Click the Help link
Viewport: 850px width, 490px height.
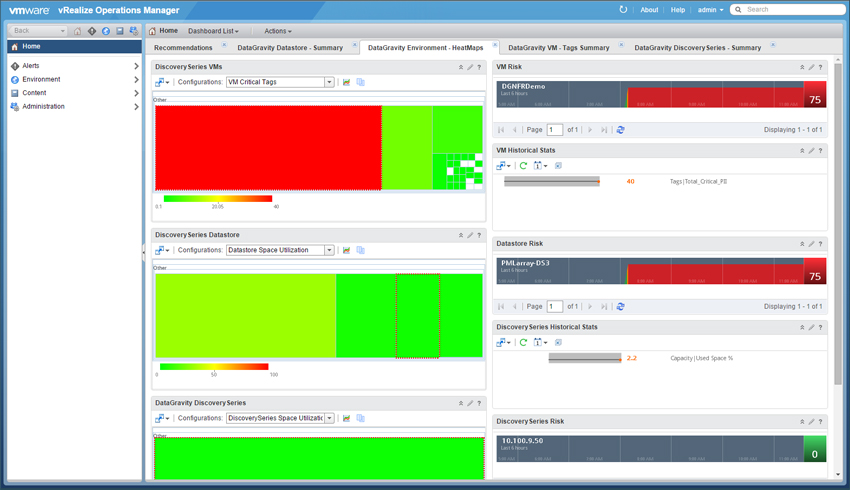[678, 10]
